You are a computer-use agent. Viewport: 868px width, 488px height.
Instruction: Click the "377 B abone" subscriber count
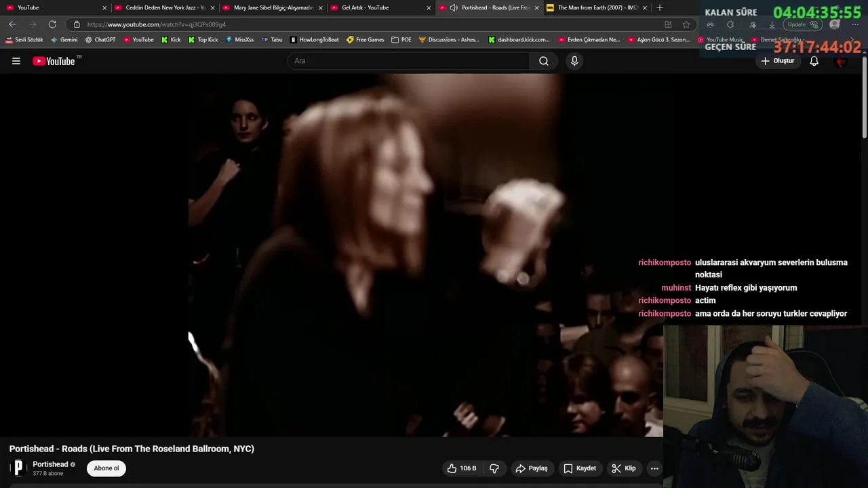pyautogui.click(x=48, y=473)
